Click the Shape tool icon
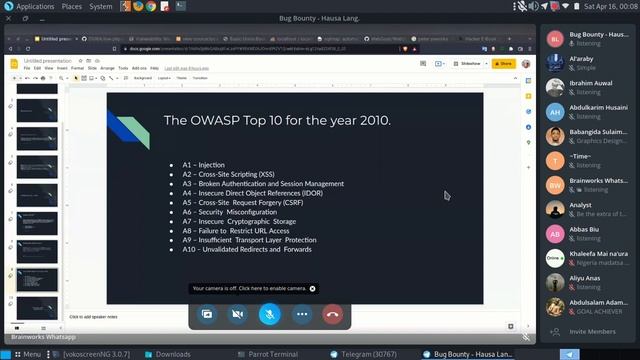 click(x=103, y=78)
